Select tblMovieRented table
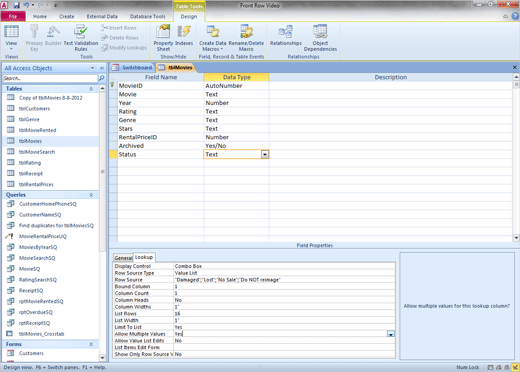Image resolution: width=520 pixels, height=372 pixels. (37, 130)
